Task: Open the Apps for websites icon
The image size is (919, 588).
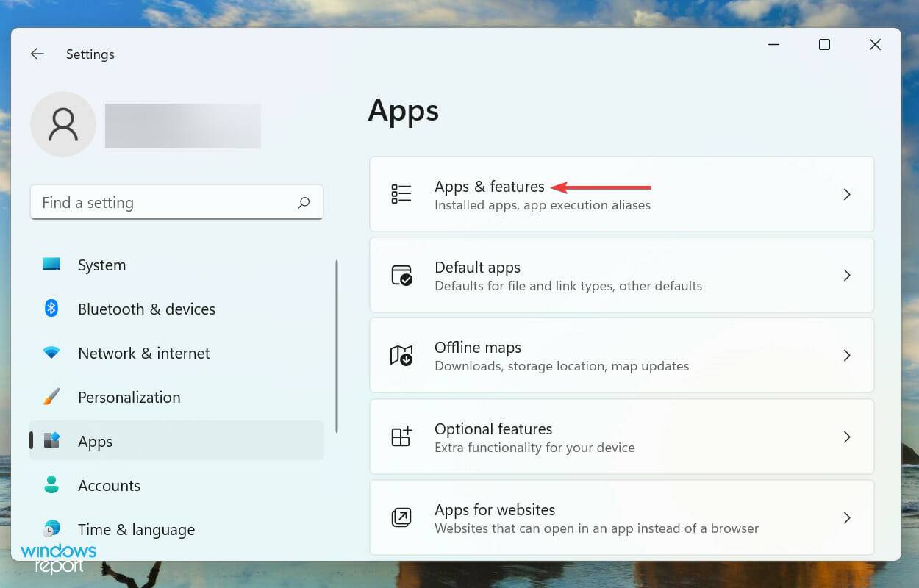Action: 401,517
